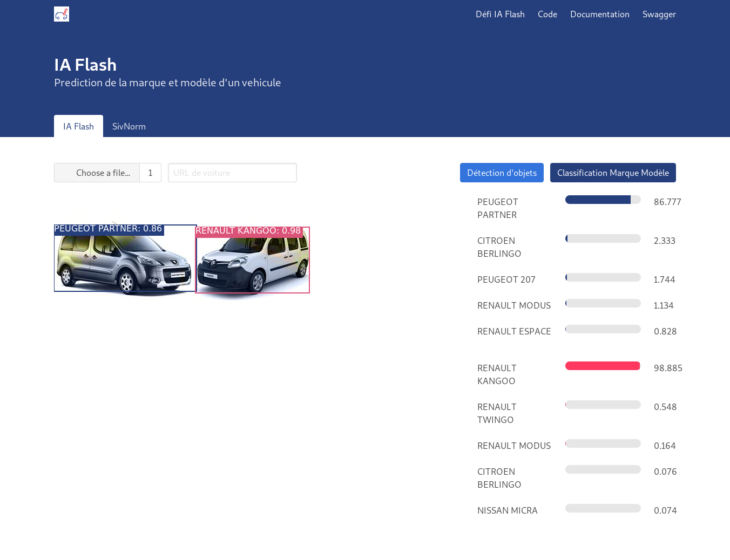Open the Documentation link

point(600,14)
